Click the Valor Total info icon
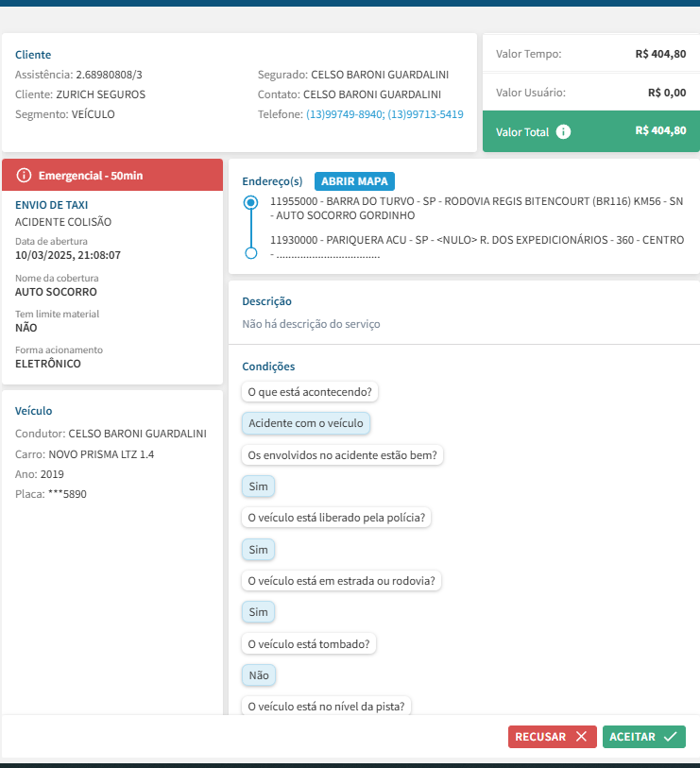Screen dimensions: 700x768 click(x=564, y=132)
